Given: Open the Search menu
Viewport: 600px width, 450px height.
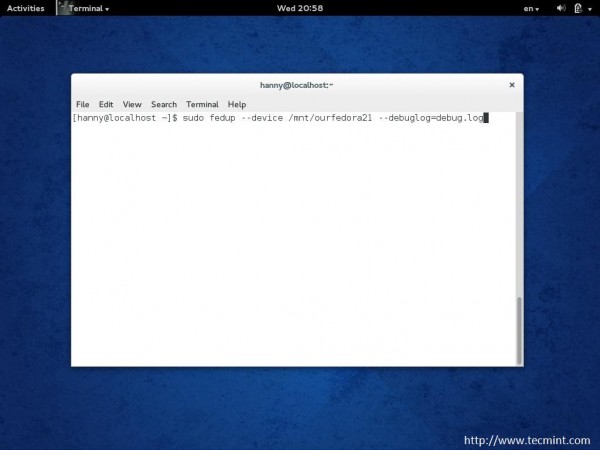Looking at the screenshot, I should coord(164,104).
